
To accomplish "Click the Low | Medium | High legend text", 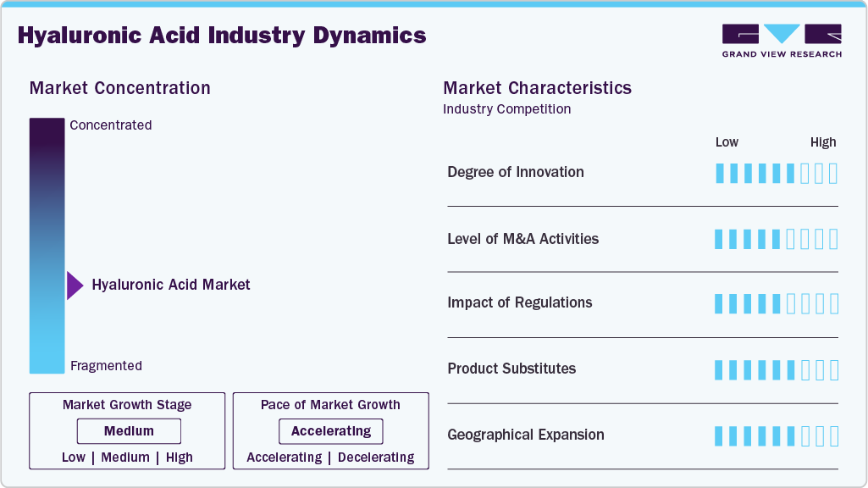I will pos(127,457).
